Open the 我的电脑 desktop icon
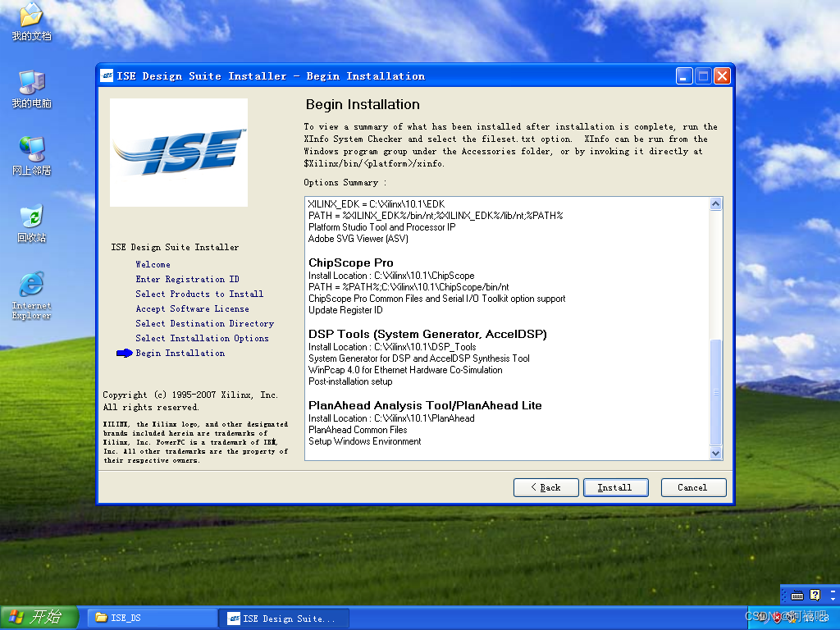 (31, 89)
